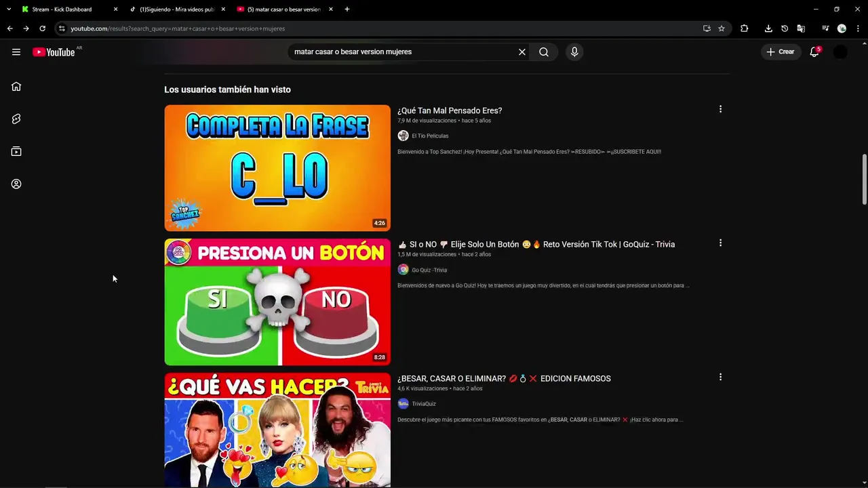Open browser downloads
This screenshot has width=868, height=488.
768,28
